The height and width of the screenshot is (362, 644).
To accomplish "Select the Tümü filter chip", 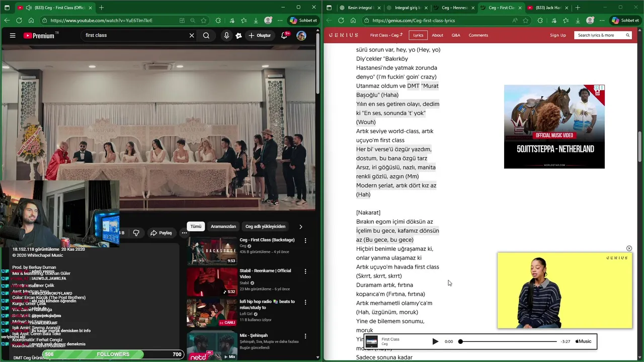I will 196,226.
